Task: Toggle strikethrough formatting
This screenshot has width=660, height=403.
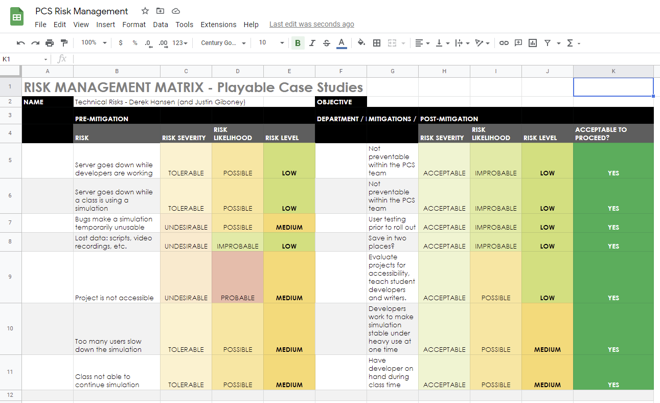Action: coord(326,43)
